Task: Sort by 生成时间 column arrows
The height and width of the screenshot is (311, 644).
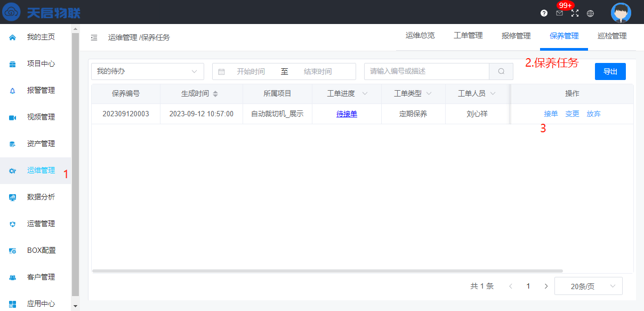Action: (215, 94)
